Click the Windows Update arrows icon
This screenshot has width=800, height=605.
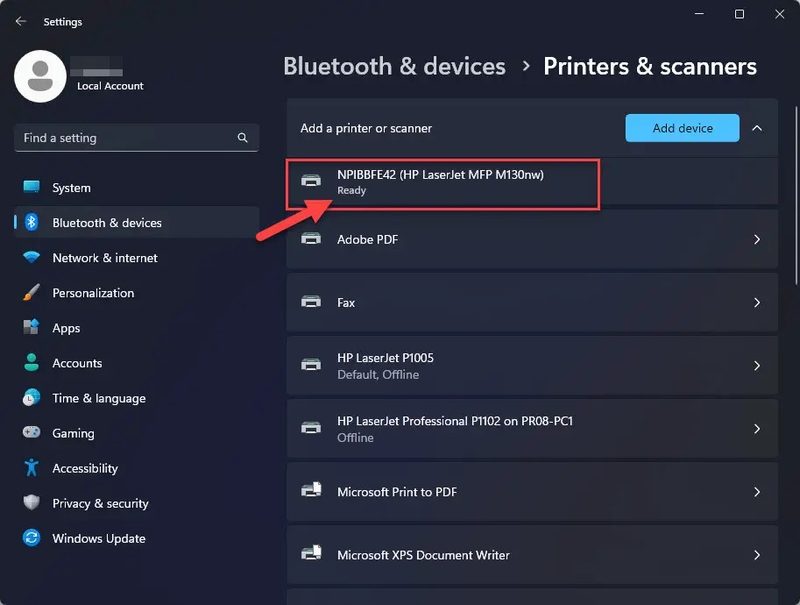click(x=32, y=538)
